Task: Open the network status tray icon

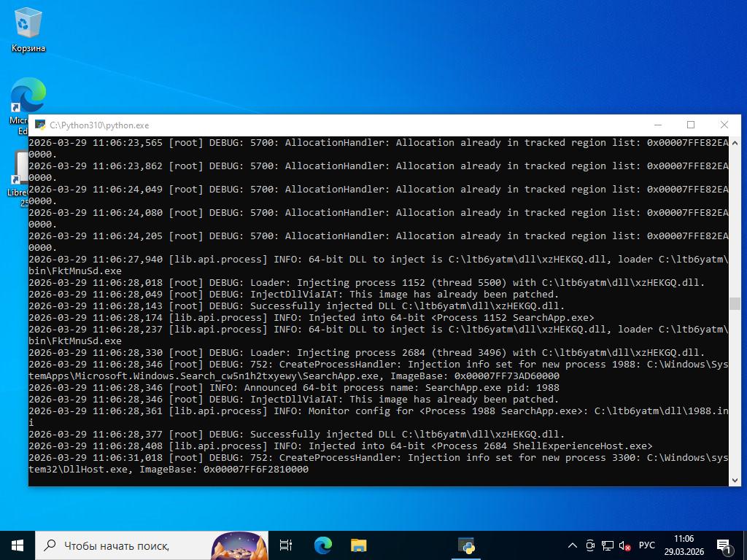Action: (608, 545)
